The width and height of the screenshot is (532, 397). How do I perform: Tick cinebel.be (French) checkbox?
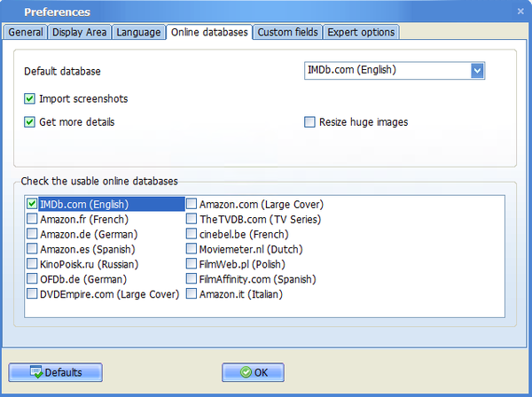(192, 234)
